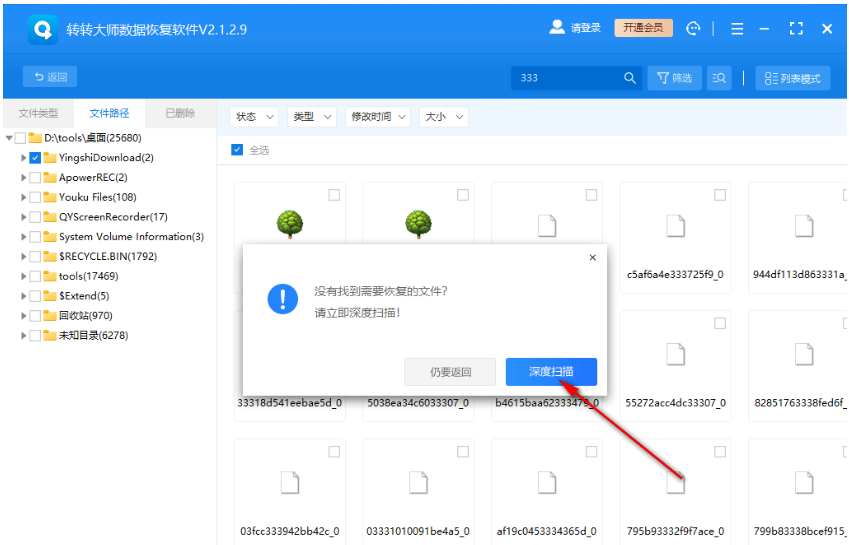Click the customer service chat icon
849x545 pixels.
(694, 29)
